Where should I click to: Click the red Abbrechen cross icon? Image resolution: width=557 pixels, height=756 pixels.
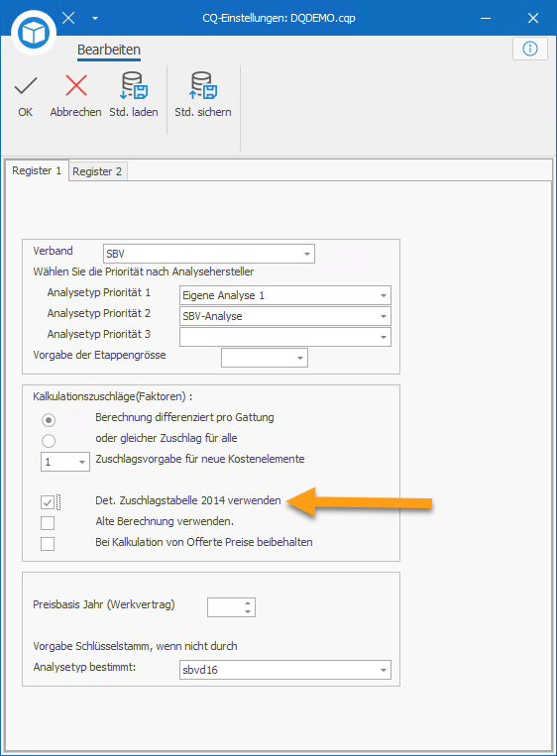(x=76, y=86)
